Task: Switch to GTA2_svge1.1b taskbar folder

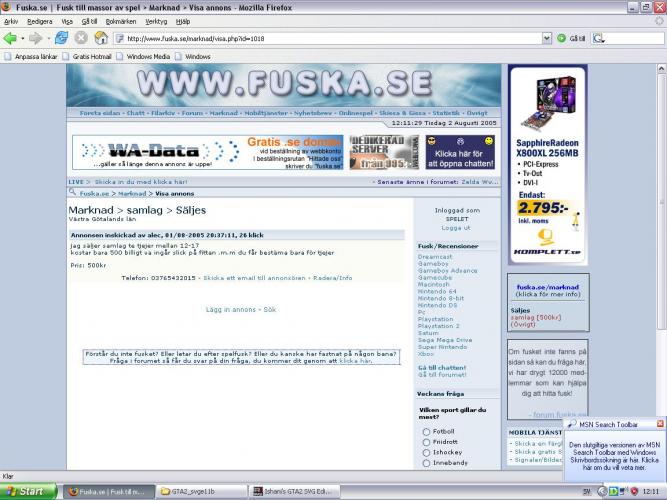Action: [x=201, y=491]
